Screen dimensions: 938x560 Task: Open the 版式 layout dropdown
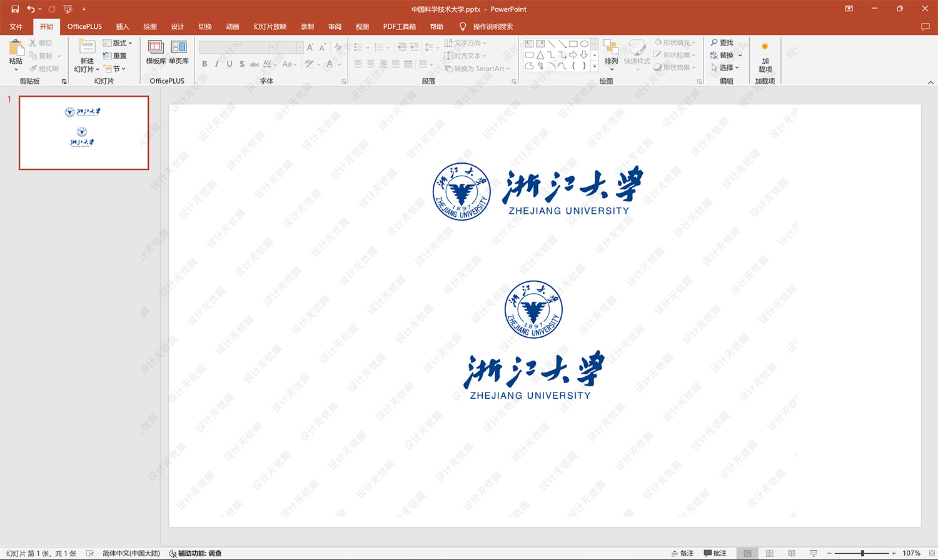tap(118, 42)
